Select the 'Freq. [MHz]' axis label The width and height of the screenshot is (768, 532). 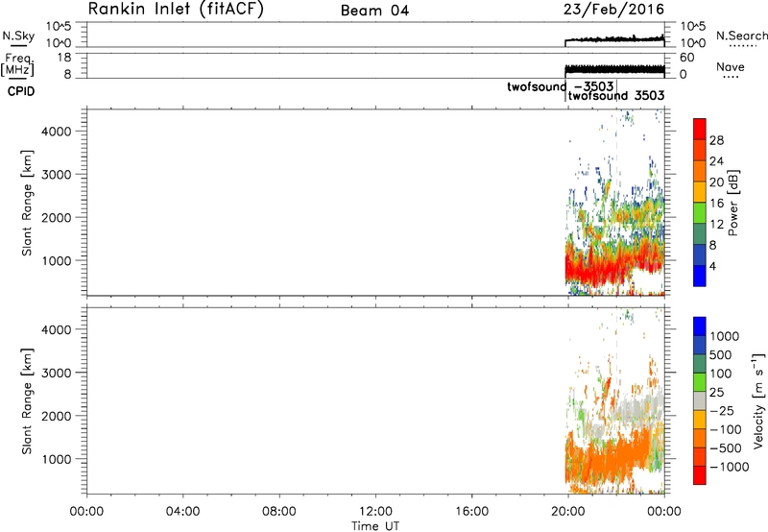18,65
